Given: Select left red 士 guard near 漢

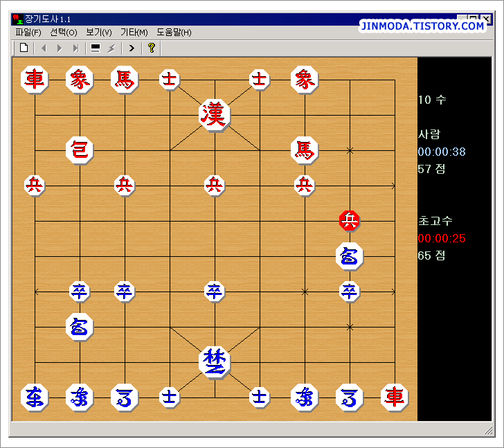Looking at the screenshot, I should (170, 80).
